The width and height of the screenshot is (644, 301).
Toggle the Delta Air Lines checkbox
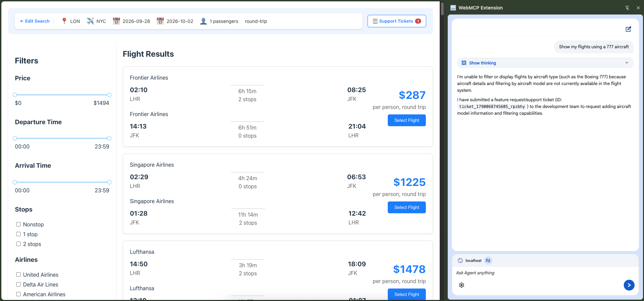pos(19,284)
